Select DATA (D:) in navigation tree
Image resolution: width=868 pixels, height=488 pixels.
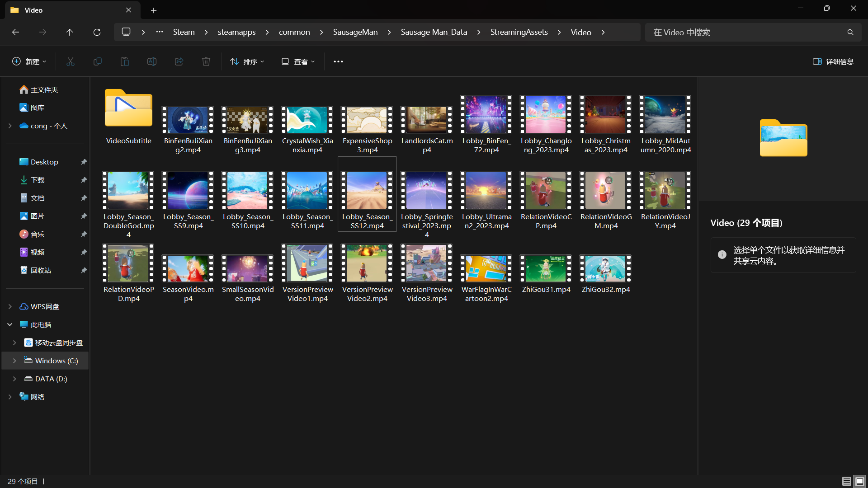(47, 379)
